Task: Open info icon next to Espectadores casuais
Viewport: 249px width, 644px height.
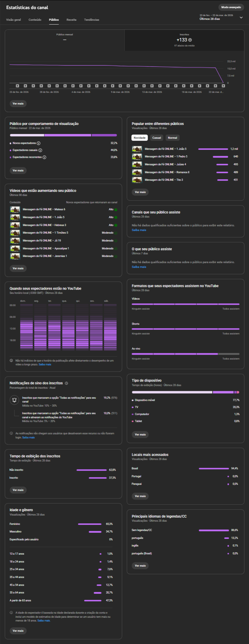Action: click(x=40, y=150)
